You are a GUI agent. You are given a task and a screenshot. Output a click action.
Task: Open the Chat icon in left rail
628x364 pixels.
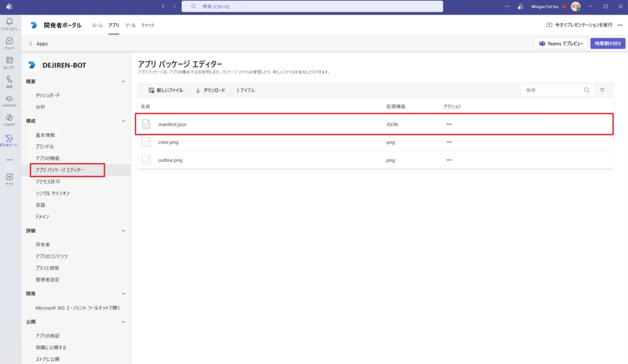pyautogui.click(x=9, y=43)
